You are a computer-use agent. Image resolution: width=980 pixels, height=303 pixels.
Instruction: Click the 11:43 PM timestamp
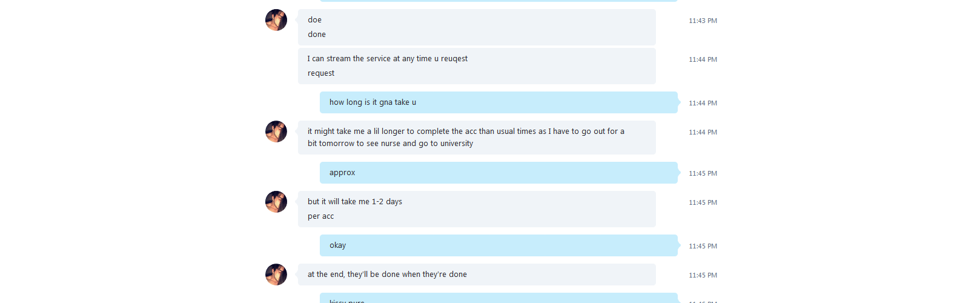click(703, 21)
